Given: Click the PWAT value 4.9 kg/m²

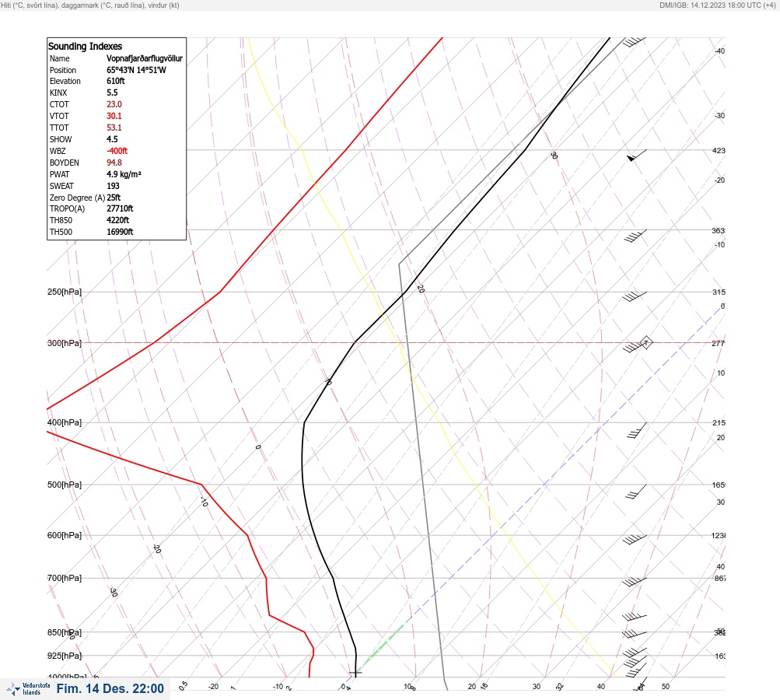Looking at the screenshot, I should [x=124, y=174].
